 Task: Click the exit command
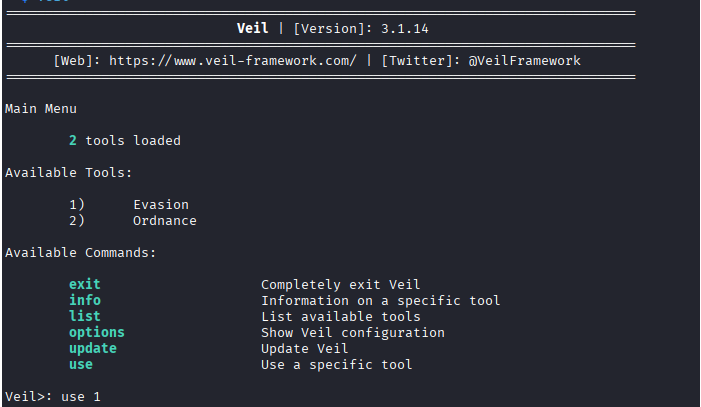[x=85, y=285]
